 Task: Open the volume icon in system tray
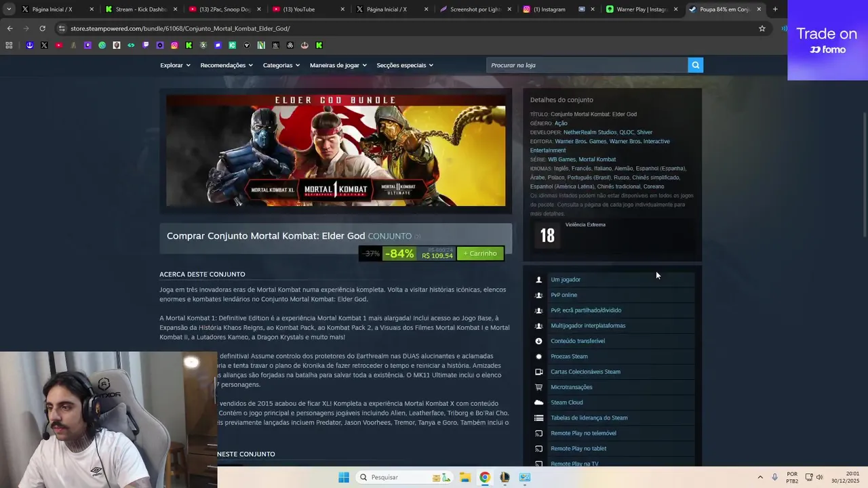pos(819,477)
